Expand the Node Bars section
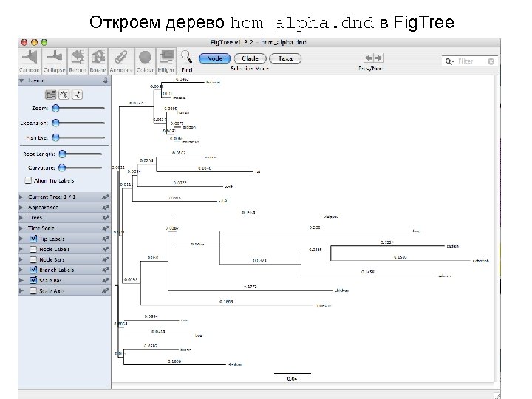The height and width of the screenshot is (399, 532). pos(21,259)
